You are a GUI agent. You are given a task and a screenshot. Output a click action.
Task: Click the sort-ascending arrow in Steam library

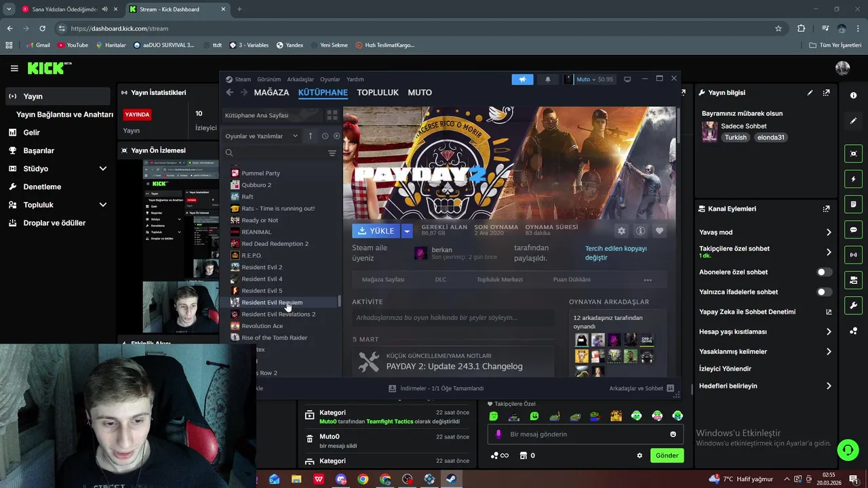click(311, 136)
